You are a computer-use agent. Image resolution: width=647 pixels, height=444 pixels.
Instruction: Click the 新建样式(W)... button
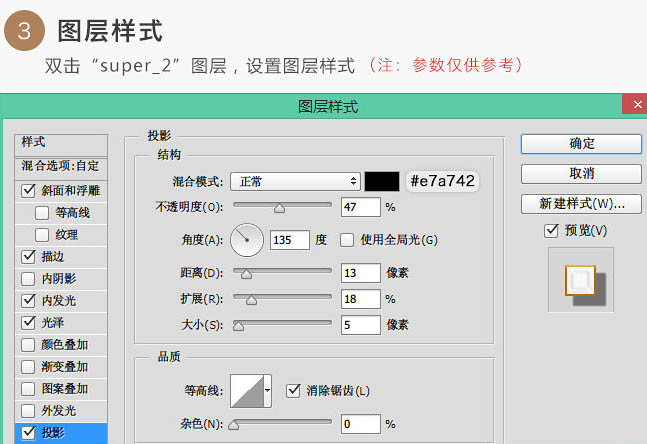point(581,204)
